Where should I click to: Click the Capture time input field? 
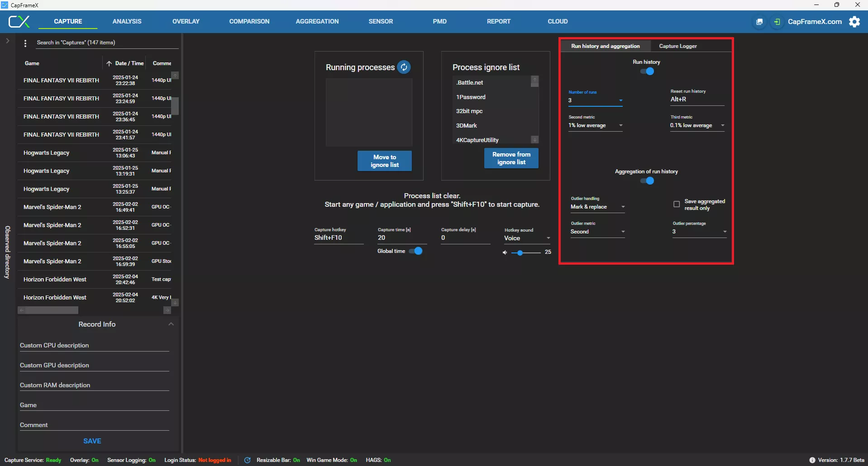(401, 238)
